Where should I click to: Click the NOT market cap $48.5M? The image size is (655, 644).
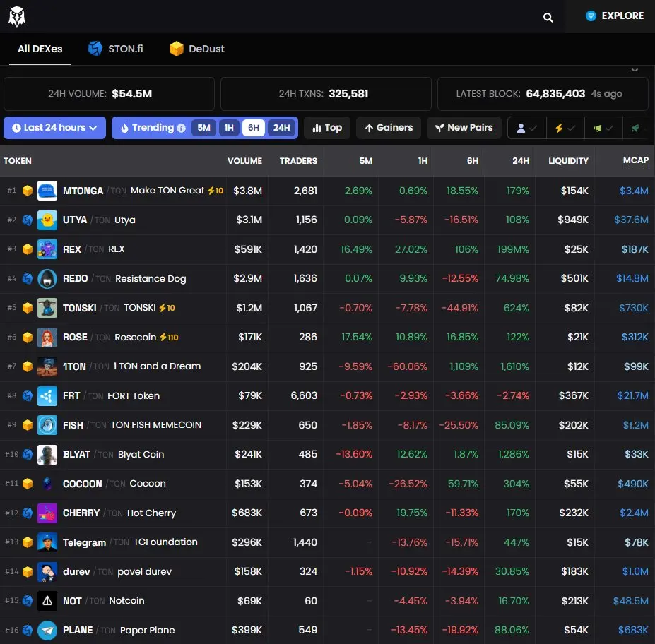(630, 601)
